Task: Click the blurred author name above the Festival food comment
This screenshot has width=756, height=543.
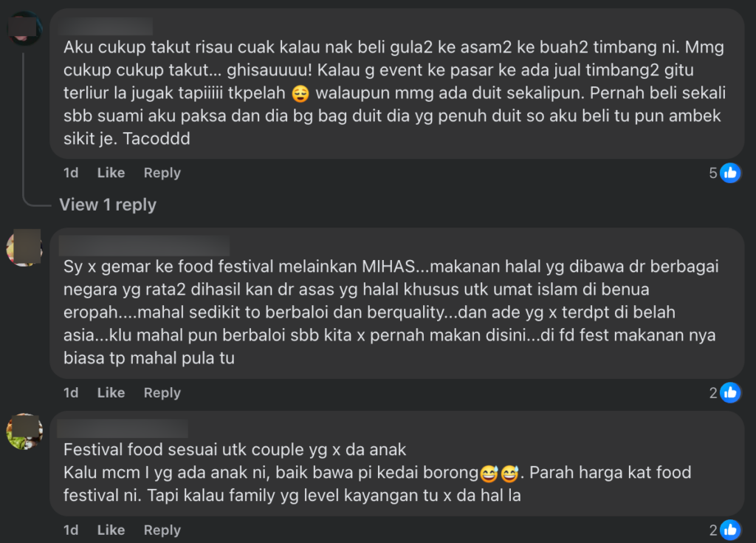Action: [x=123, y=428]
